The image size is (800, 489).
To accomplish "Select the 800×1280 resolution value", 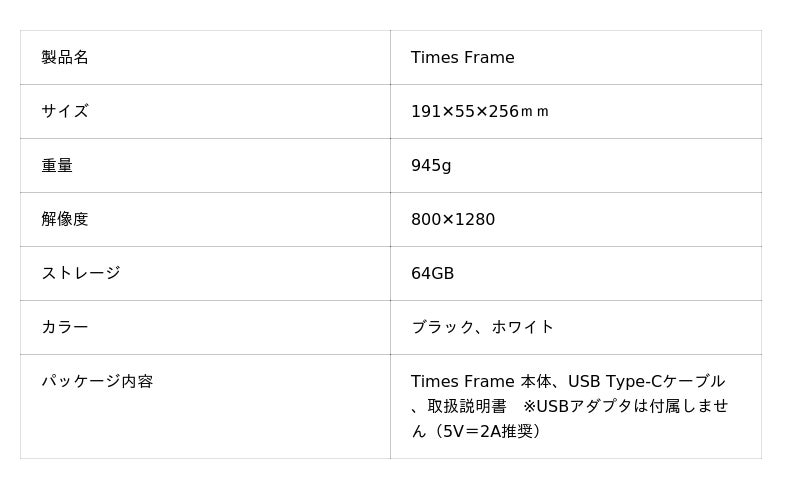I will tap(453, 220).
